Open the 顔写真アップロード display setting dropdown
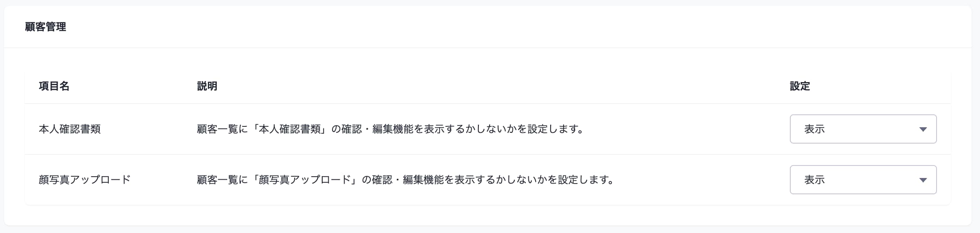The height and width of the screenshot is (233, 980). pyautogui.click(x=863, y=180)
